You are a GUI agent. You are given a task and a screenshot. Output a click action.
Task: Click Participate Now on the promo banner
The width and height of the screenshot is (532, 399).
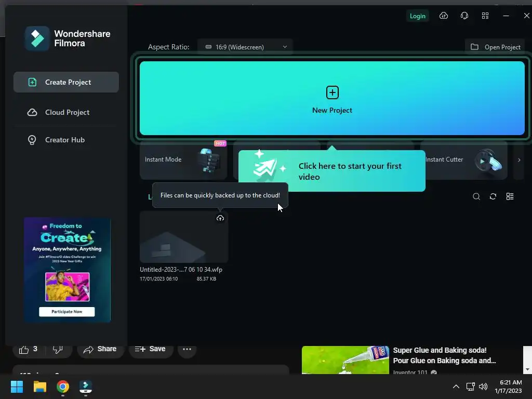[x=67, y=312]
